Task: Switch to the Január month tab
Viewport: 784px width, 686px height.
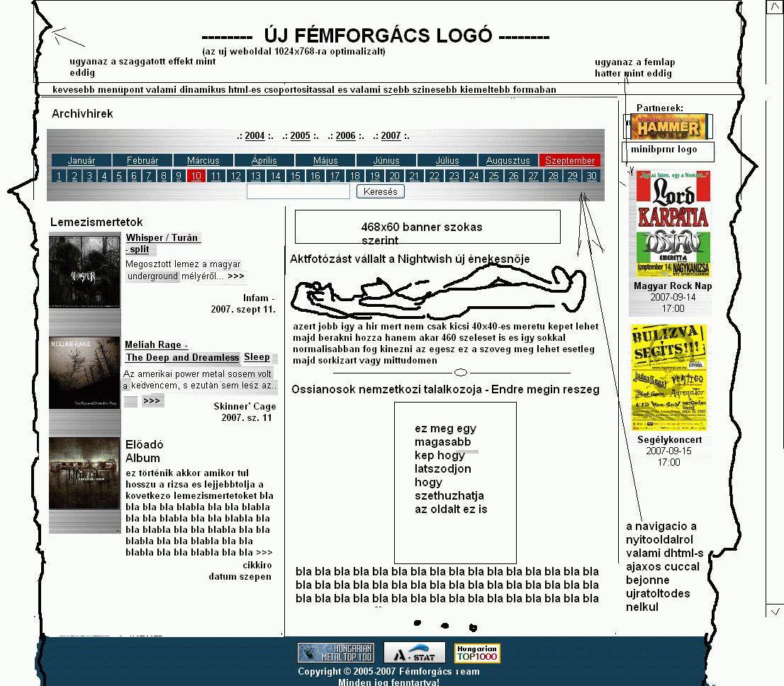Action: (x=81, y=160)
